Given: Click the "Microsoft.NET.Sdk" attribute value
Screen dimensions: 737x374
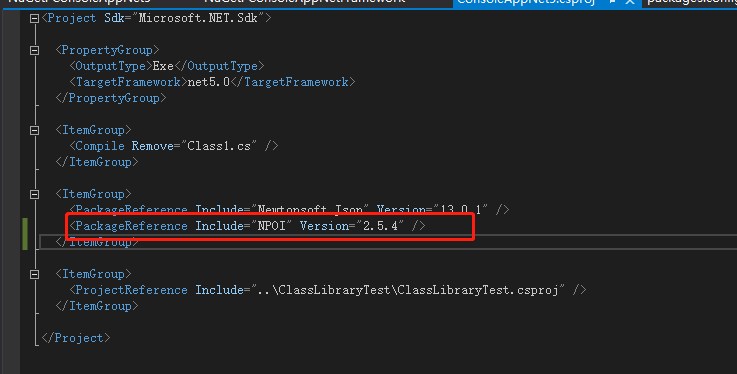Looking at the screenshot, I should pyautogui.click(x=198, y=18).
